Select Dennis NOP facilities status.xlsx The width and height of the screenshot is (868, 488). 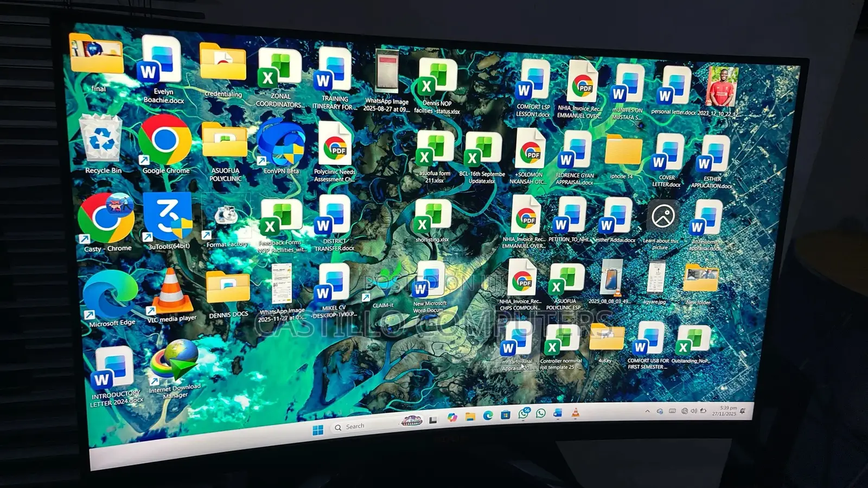pos(437,87)
